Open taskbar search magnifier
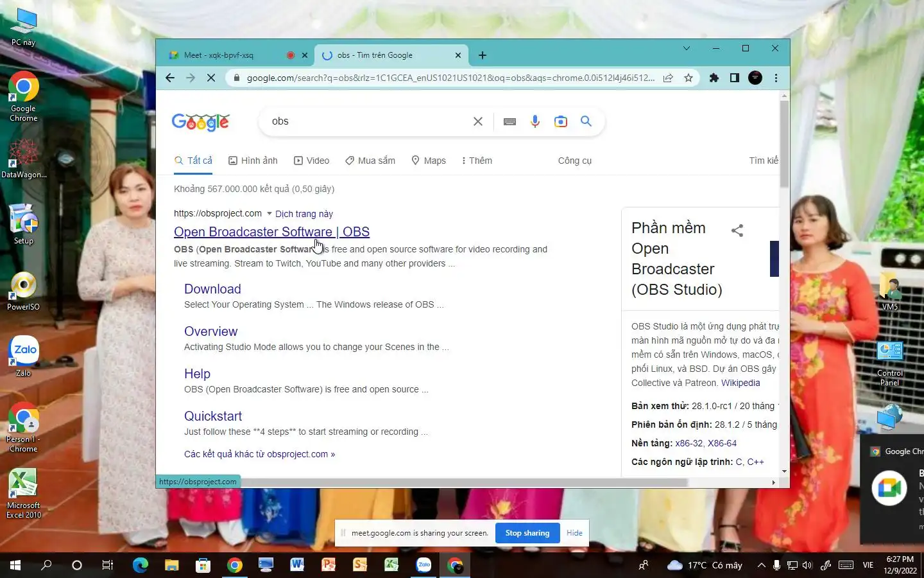The width and height of the screenshot is (924, 578). [46, 565]
